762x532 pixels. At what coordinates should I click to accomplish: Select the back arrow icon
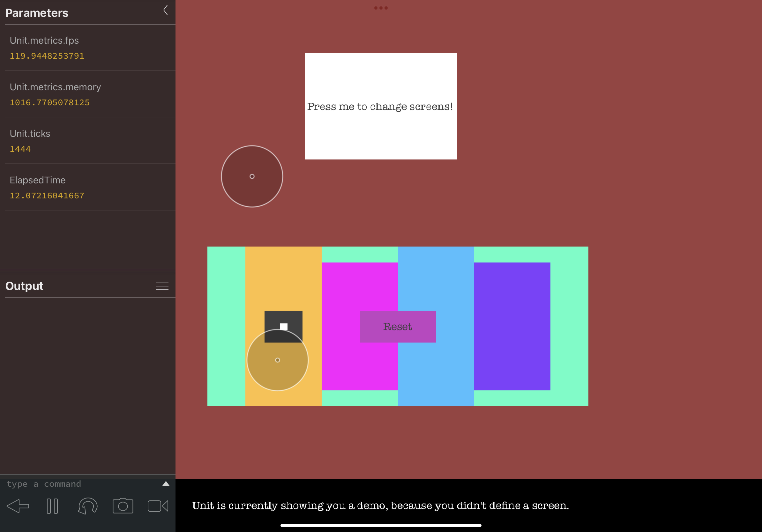click(18, 506)
